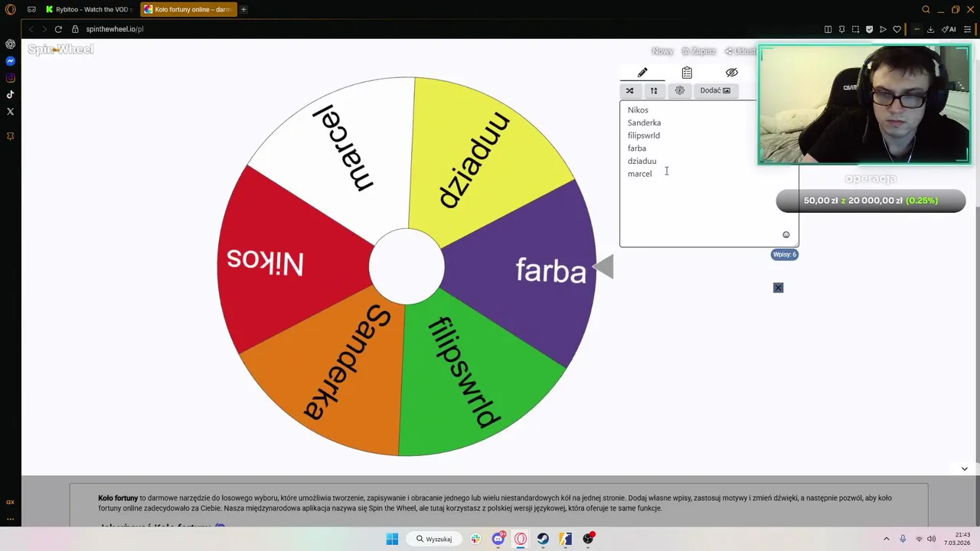Click the wheel's white center hub to spin

tap(407, 266)
